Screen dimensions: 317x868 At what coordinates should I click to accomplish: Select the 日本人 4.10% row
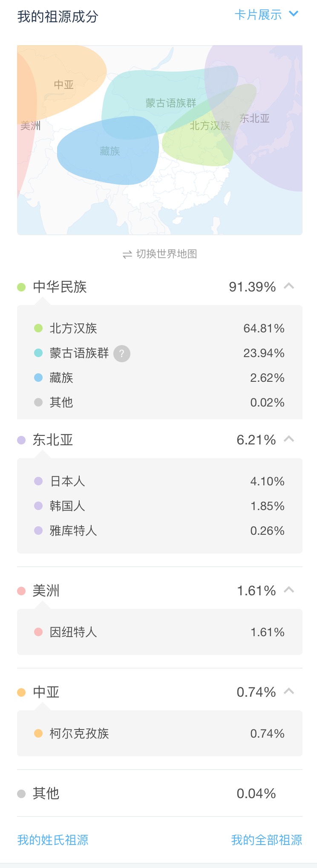(x=160, y=481)
